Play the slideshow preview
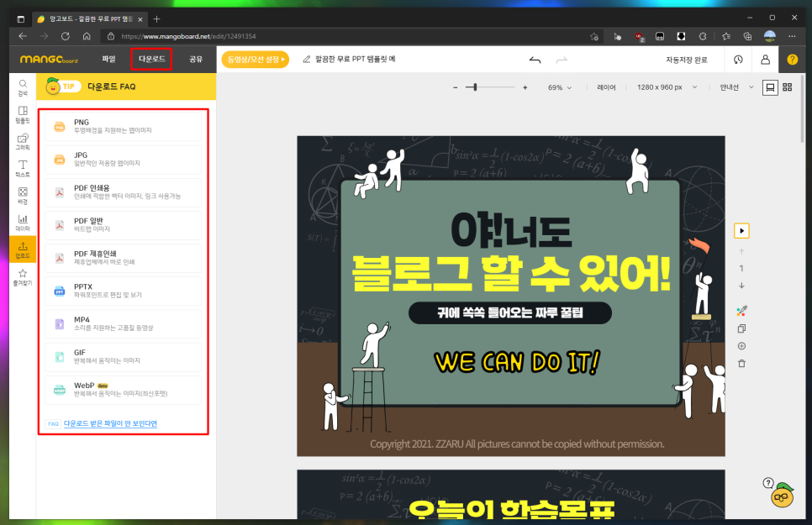 tap(741, 231)
